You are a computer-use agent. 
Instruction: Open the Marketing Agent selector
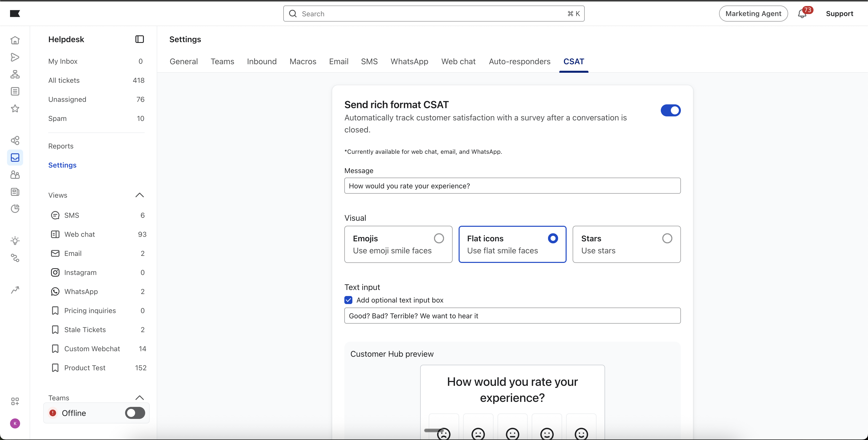click(x=753, y=14)
